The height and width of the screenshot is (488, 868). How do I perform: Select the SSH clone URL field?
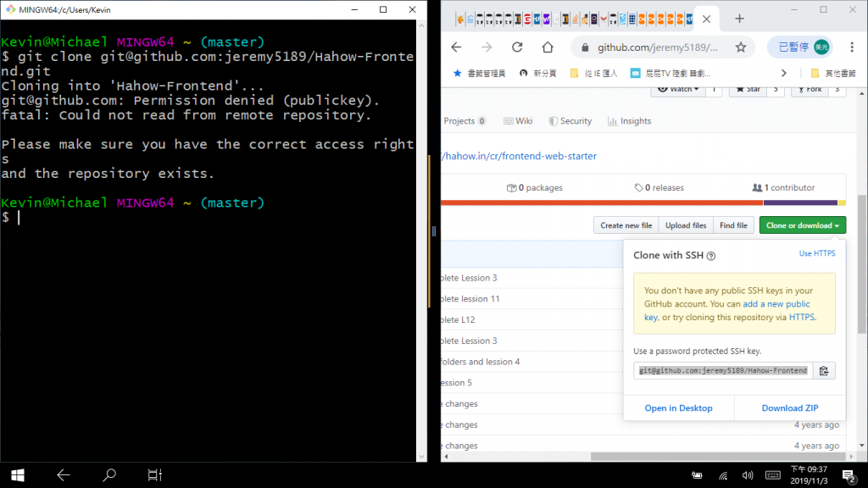[723, 371]
